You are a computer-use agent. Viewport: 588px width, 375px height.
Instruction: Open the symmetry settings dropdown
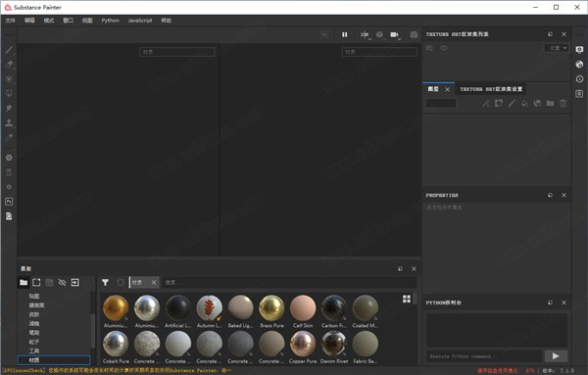[366, 35]
